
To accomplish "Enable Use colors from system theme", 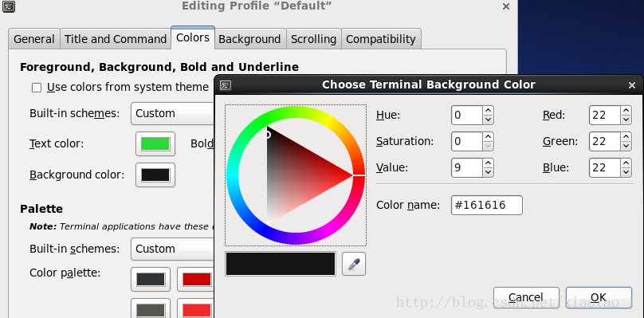I will (x=37, y=88).
